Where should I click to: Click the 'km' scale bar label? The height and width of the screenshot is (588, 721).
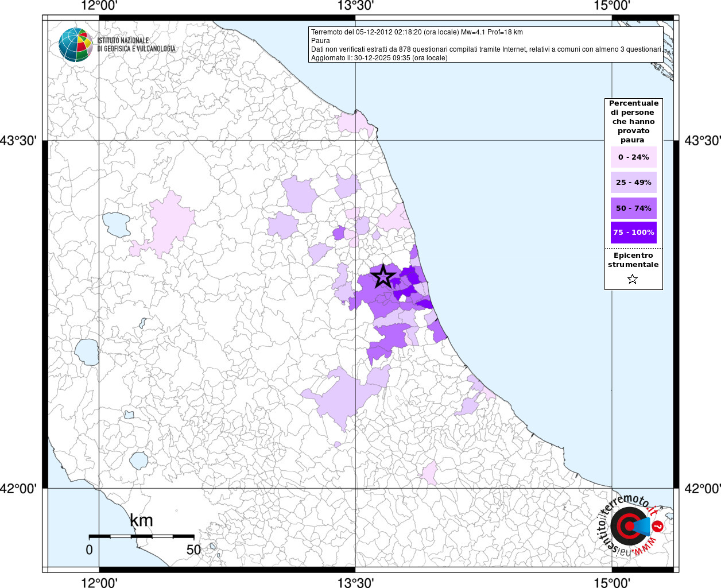point(141,521)
